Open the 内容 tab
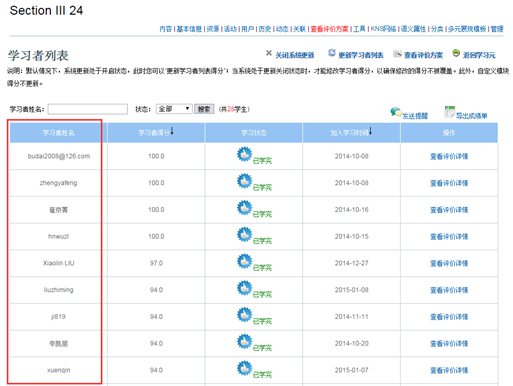This screenshot has height=386, width=513. pyautogui.click(x=165, y=29)
